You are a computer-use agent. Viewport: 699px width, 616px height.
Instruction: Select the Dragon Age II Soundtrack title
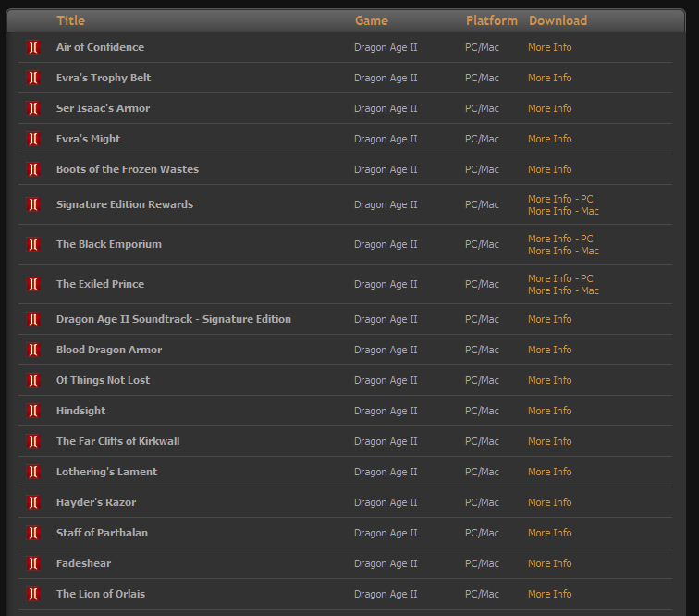click(x=174, y=319)
